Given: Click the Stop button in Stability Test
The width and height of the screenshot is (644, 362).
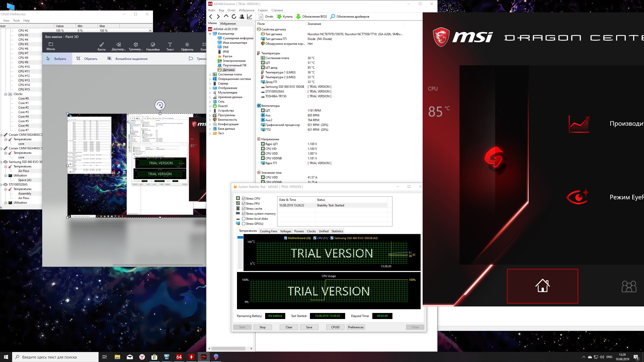Looking at the screenshot, I should pos(262,327).
